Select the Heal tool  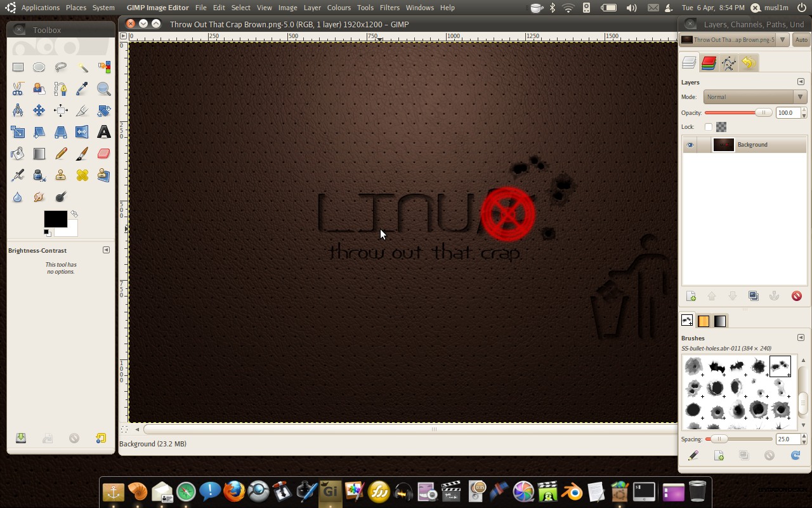pyautogui.click(x=82, y=175)
